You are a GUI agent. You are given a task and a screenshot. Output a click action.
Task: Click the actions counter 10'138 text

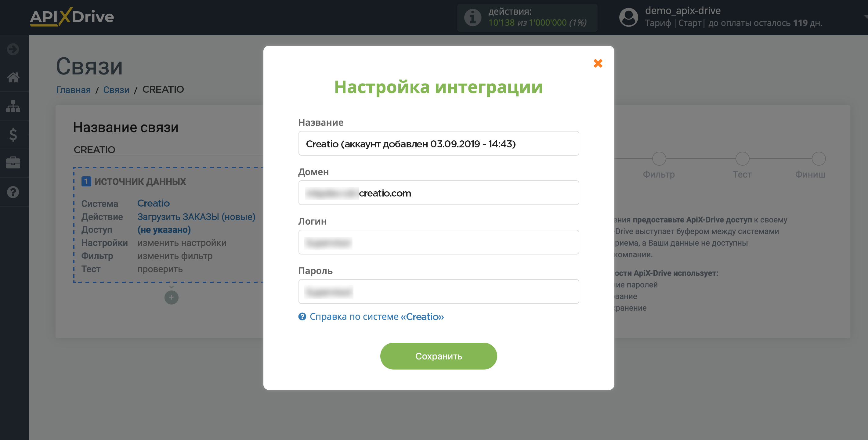(x=501, y=23)
